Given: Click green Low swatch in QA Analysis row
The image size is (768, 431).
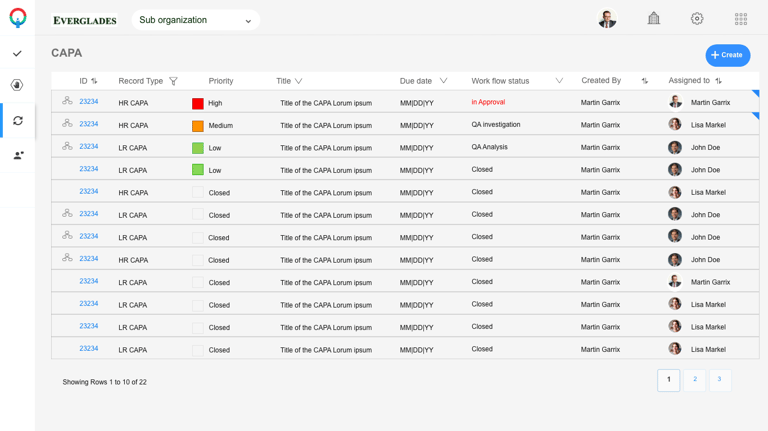Looking at the screenshot, I should pos(198,148).
